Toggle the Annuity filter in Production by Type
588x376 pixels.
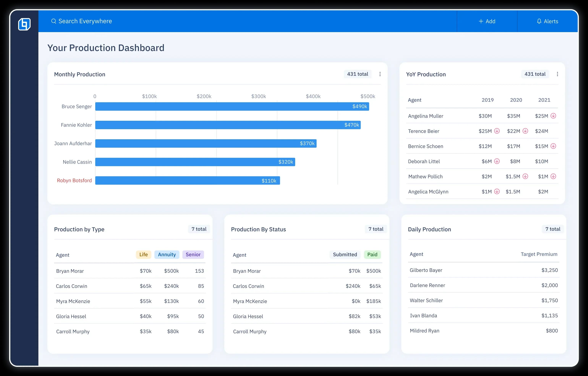click(x=167, y=254)
